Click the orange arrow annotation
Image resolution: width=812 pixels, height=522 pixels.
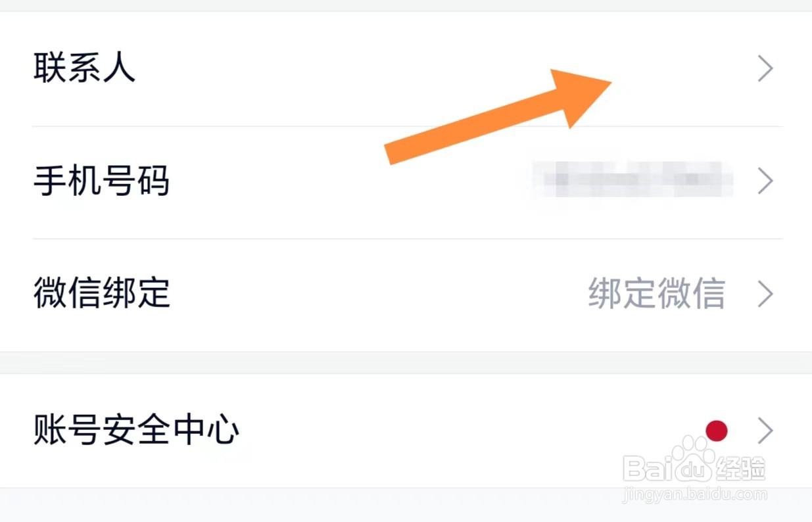coord(498,116)
